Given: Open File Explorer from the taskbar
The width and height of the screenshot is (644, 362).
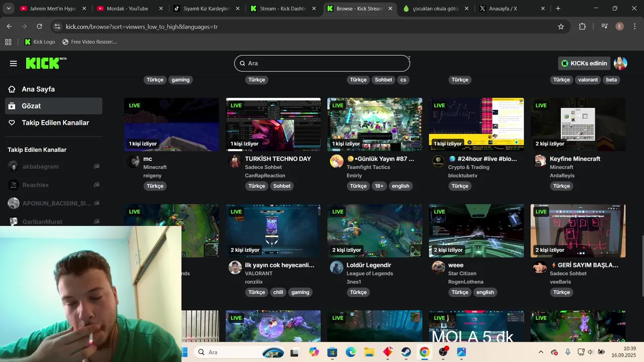Looking at the screenshot, I should click(369, 352).
